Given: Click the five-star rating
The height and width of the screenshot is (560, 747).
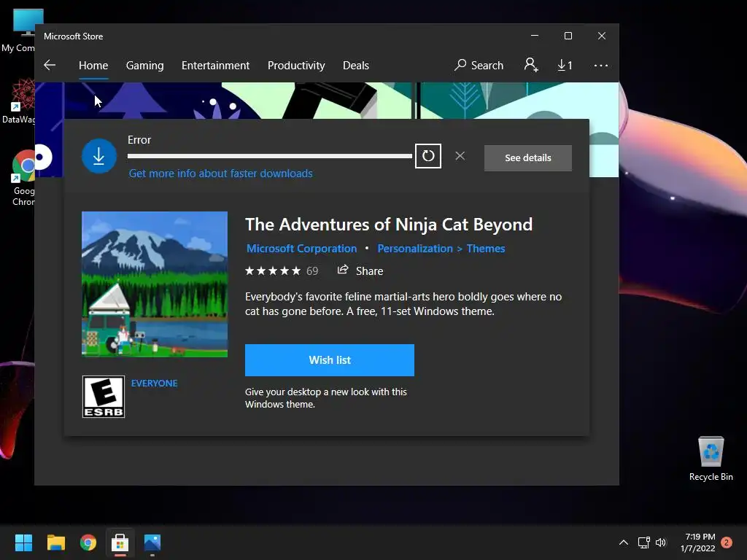Looking at the screenshot, I should (273, 271).
